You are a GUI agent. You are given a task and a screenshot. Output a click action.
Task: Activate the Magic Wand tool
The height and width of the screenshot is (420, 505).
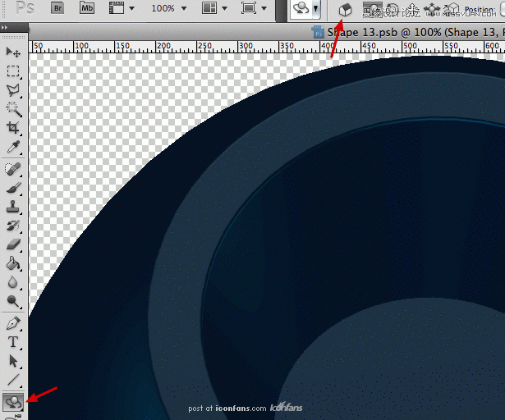(13, 109)
